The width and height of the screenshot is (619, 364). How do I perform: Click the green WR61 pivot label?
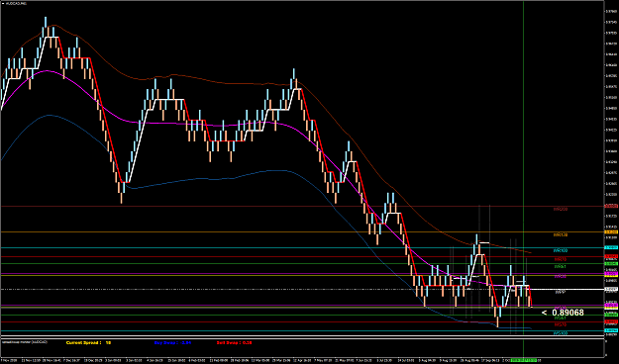561,267
